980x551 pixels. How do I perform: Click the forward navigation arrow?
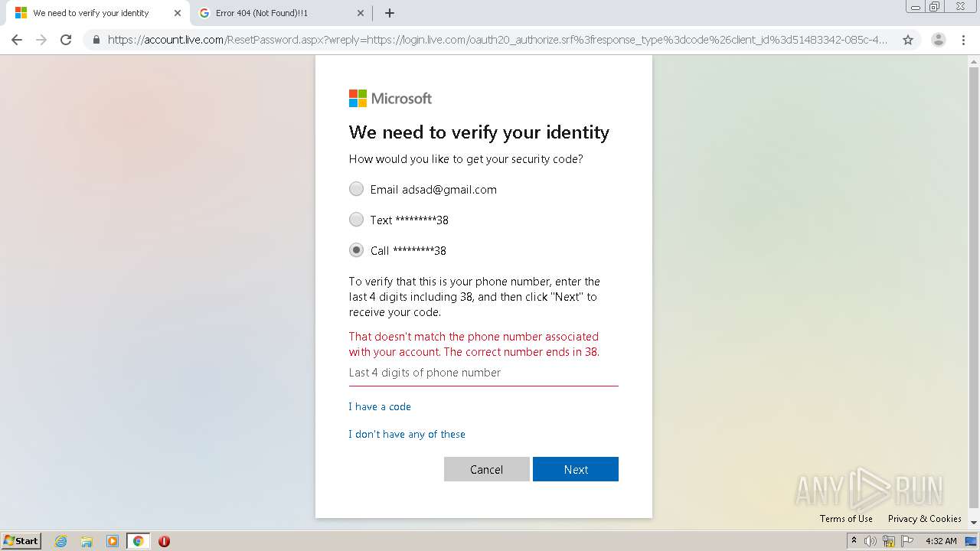(41, 40)
